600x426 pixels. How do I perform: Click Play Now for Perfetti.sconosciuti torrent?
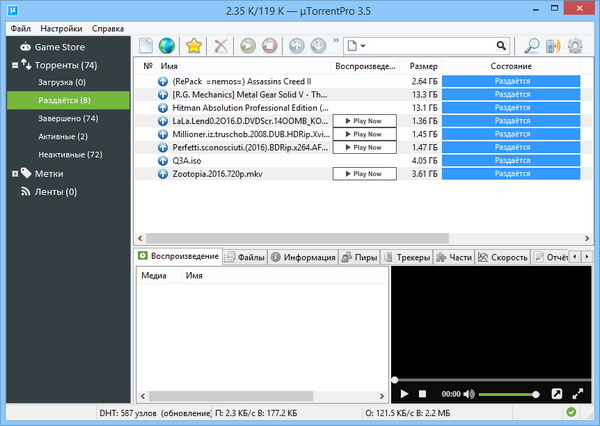(x=365, y=147)
